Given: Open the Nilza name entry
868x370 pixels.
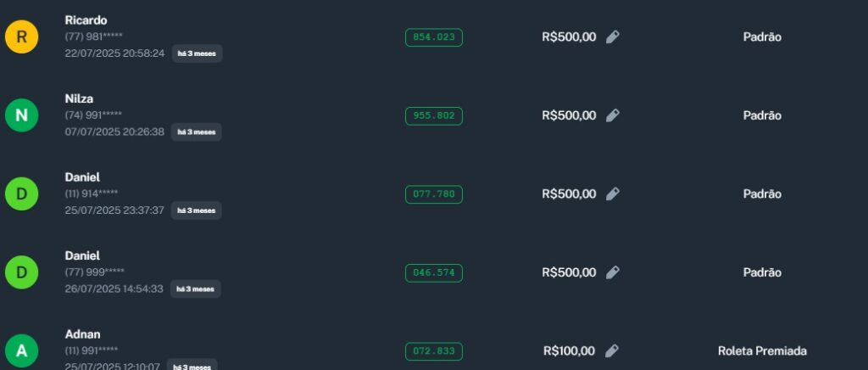Looking at the screenshot, I should click(79, 98).
